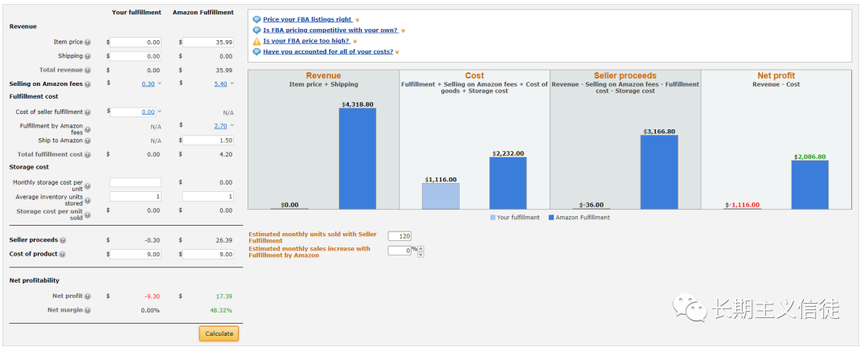Click Estimated monthly sales increase percent field
Screen dimensions: 868x347
point(399,250)
